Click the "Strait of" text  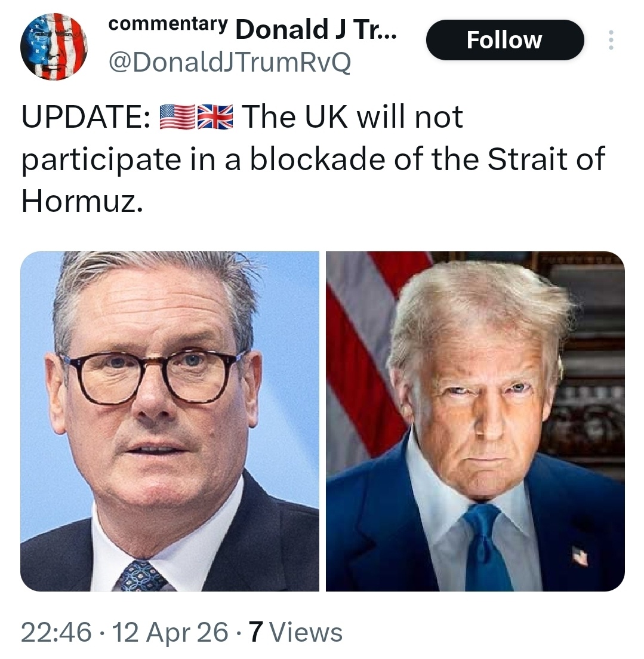547,159
